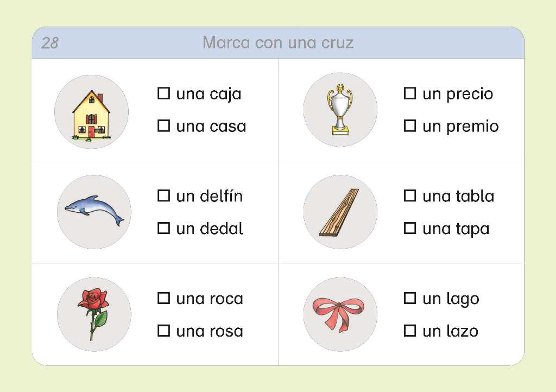Tick the un delfín checkbox

[x=163, y=195]
